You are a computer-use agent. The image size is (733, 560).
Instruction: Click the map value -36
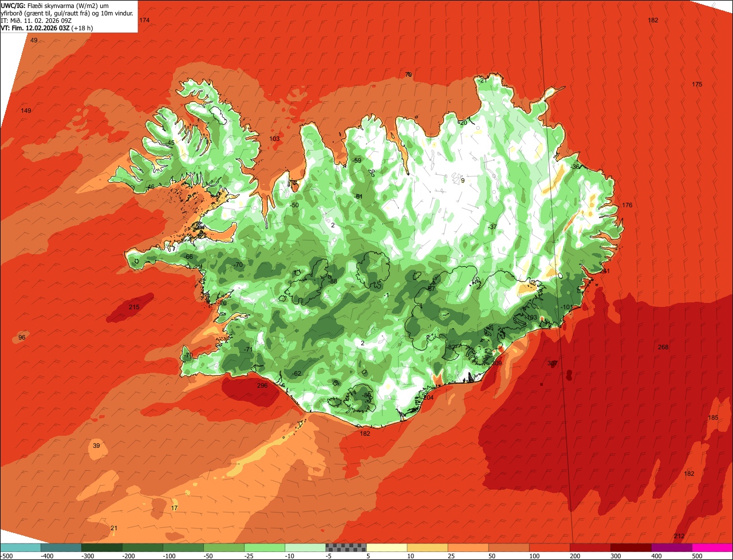576,167
